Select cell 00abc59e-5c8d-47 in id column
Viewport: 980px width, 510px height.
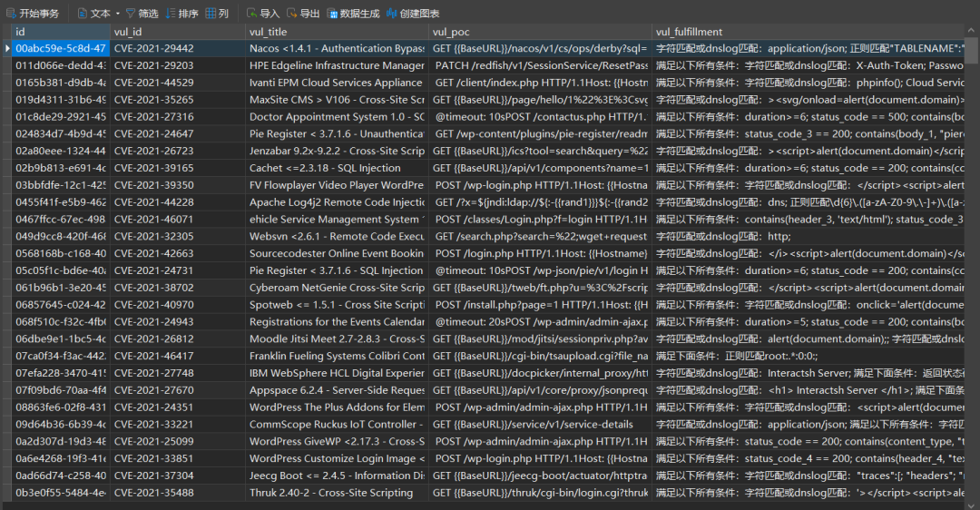(61, 48)
